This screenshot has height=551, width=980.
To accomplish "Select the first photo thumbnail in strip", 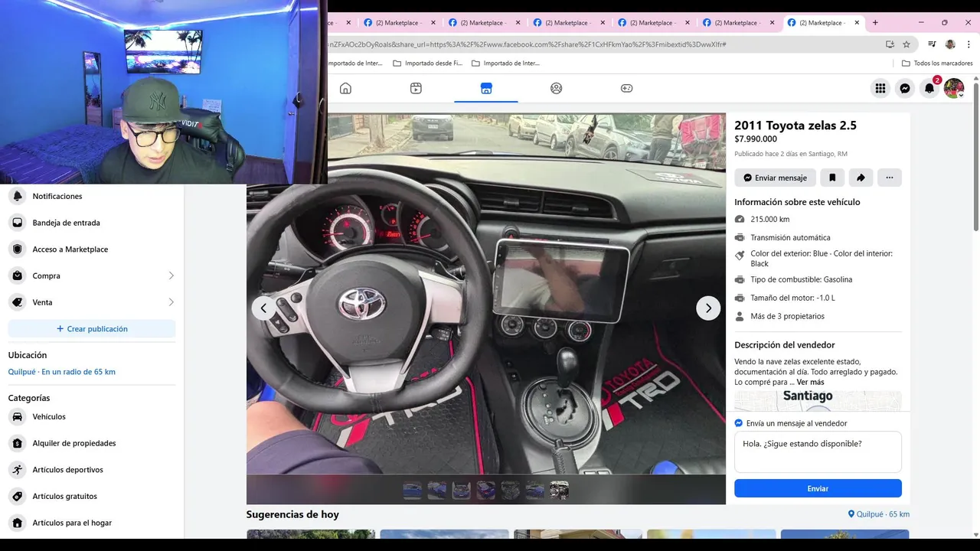I will (412, 490).
